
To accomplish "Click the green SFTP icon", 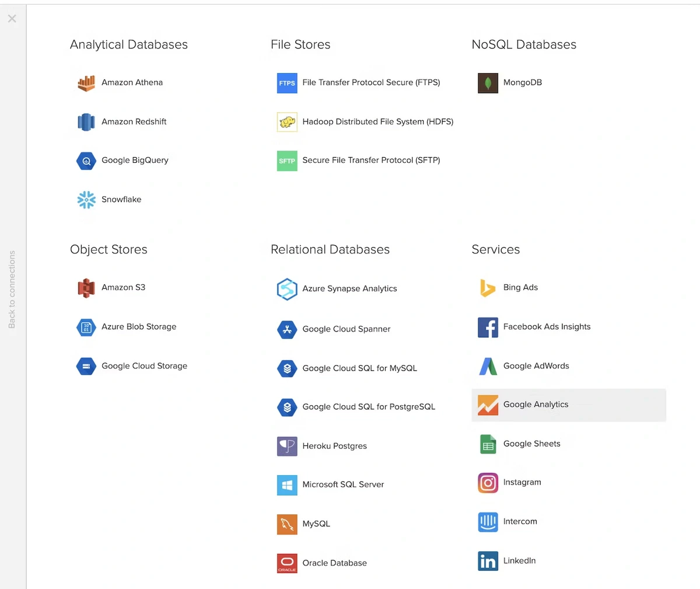I will pos(287,161).
